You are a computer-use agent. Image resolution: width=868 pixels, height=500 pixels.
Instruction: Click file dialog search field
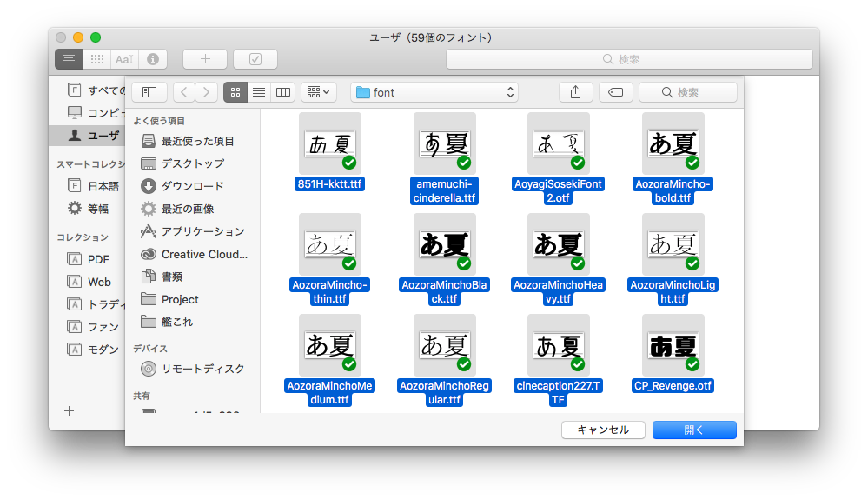tap(688, 92)
